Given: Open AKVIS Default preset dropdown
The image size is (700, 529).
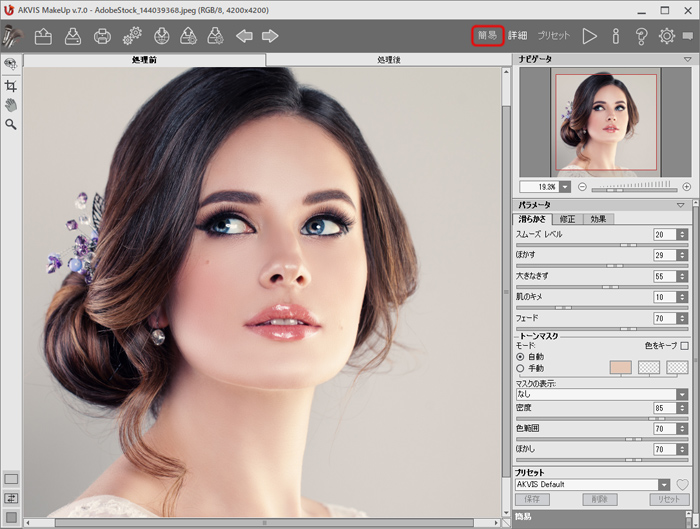Looking at the screenshot, I should (592, 484).
